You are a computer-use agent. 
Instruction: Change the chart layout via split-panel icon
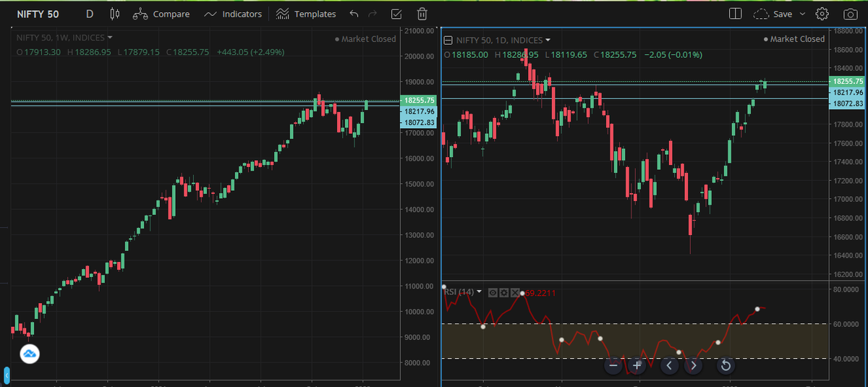click(736, 14)
